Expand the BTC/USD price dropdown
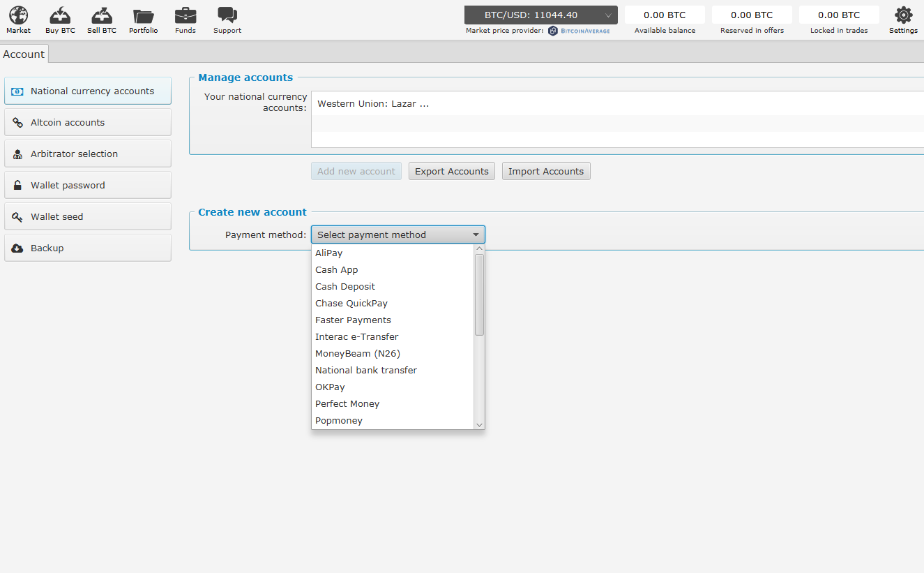 click(541, 15)
